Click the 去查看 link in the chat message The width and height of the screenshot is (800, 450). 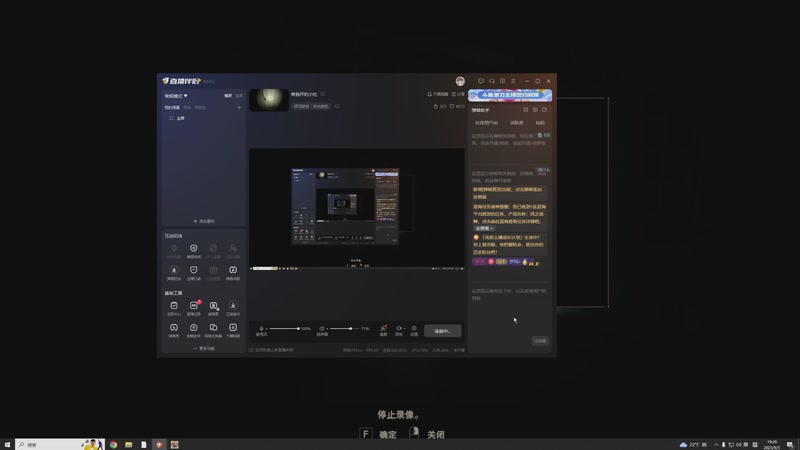pos(484,228)
